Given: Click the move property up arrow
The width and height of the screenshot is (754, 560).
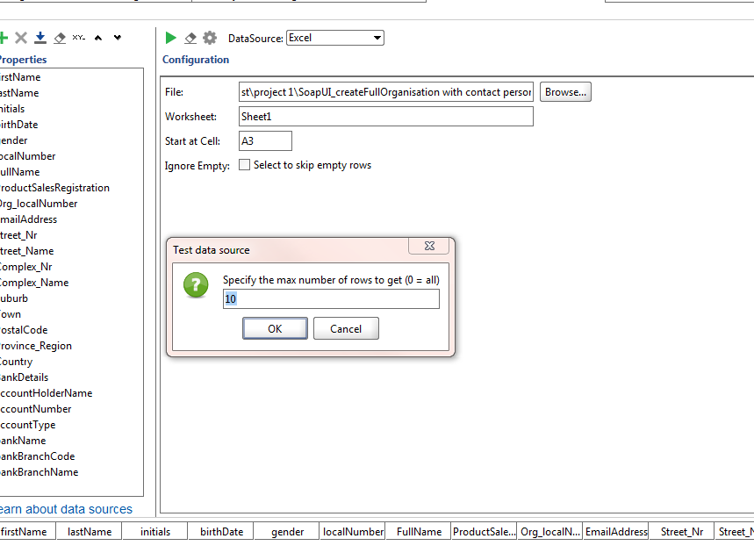Looking at the screenshot, I should (x=98, y=38).
